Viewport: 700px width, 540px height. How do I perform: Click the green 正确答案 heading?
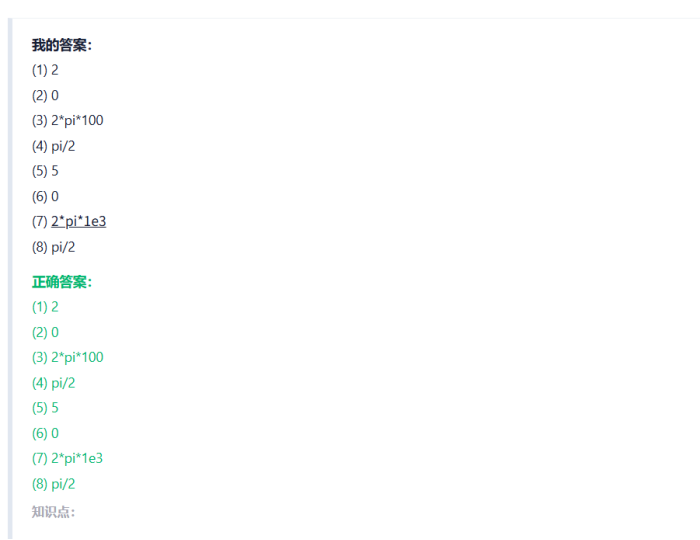[62, 282]
